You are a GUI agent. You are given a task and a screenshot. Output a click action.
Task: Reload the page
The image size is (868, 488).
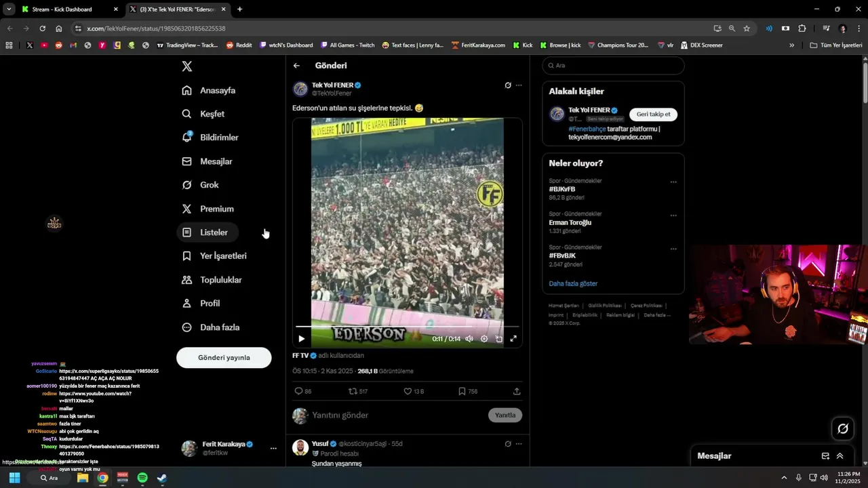pos(42,28)
